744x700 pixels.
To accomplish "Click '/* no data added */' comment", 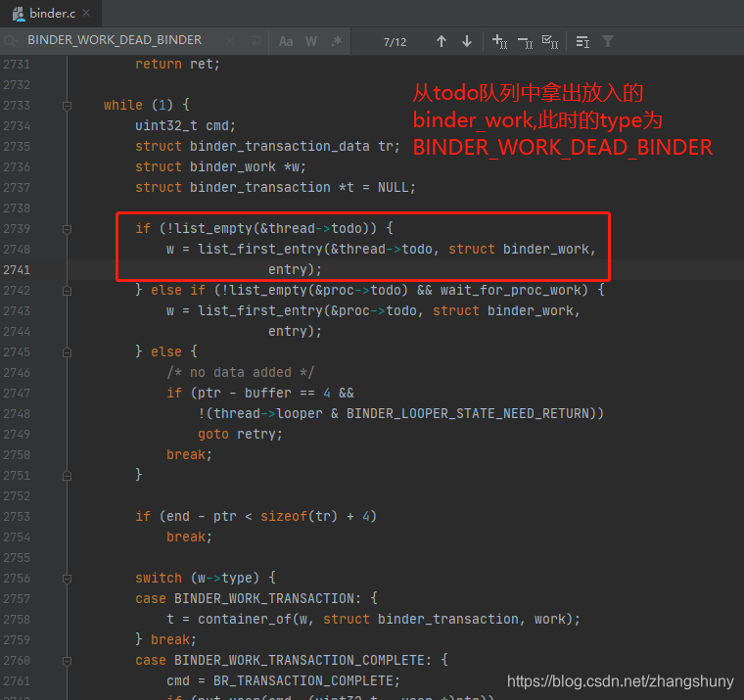I will coord(240,373).
